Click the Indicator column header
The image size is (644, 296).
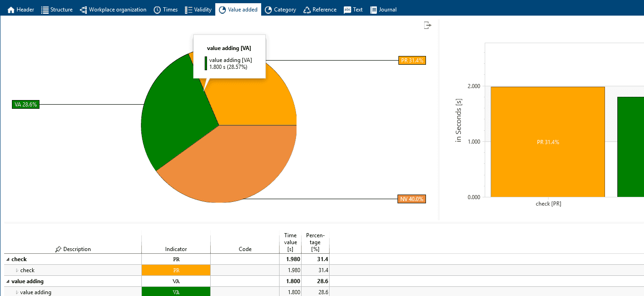tap(176, 249)
